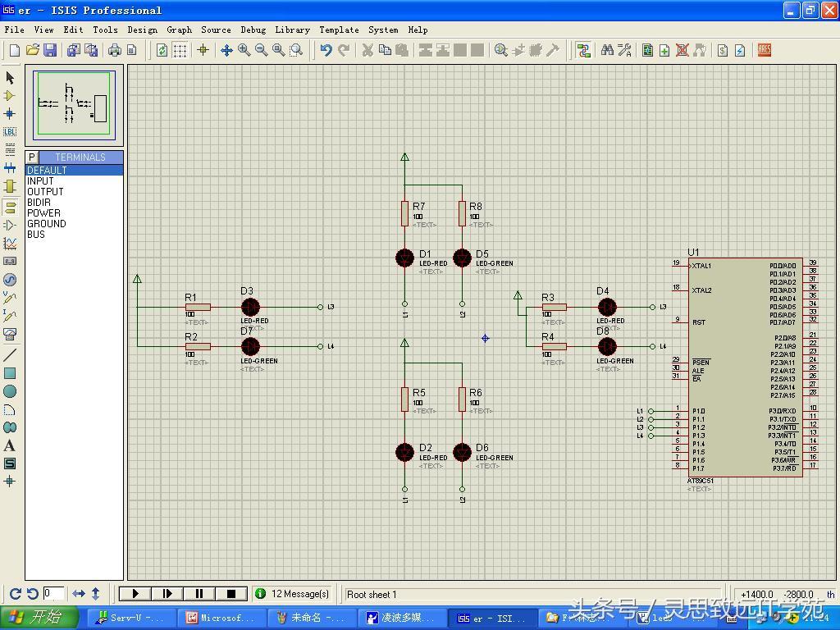Select the 2D line drawing tool
The width and height of the screenshot is (840, 630).
(10, 355)
